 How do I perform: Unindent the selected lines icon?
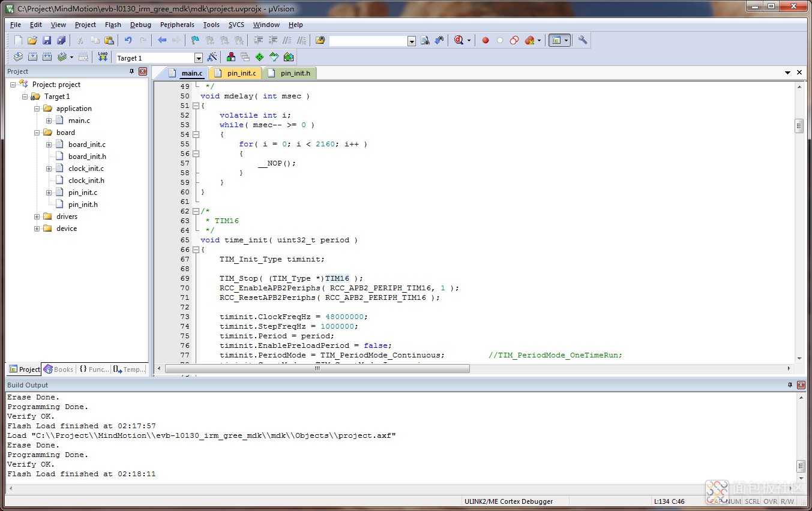coord(273,40)
